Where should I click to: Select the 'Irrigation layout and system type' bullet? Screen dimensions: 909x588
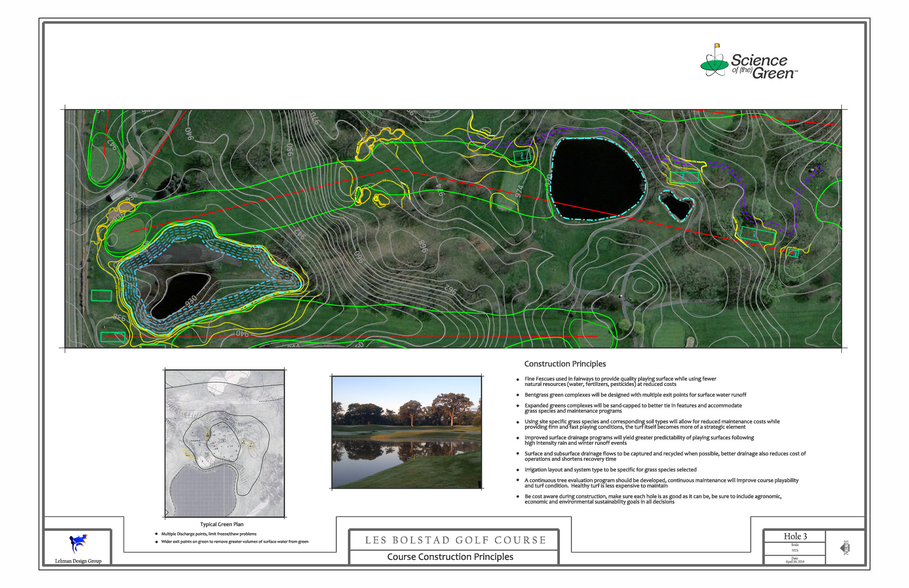(610, 470)
